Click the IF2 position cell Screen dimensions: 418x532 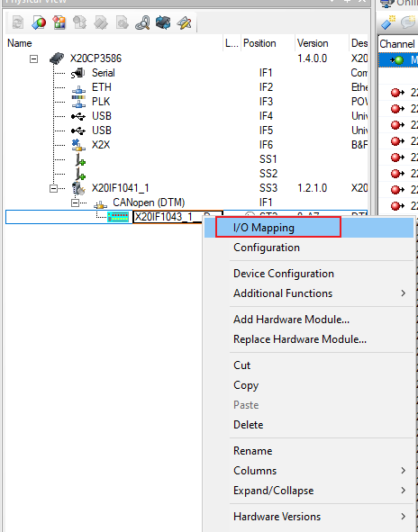click(266, 87)
